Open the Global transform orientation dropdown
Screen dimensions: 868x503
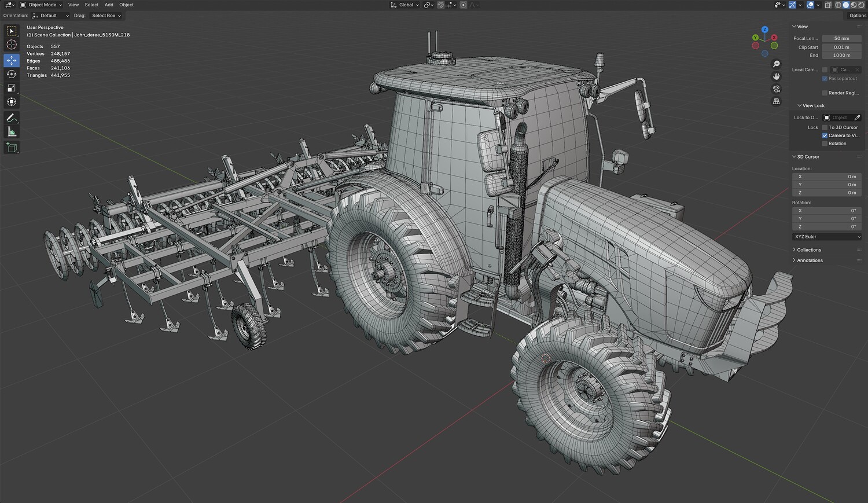[405, 5]
